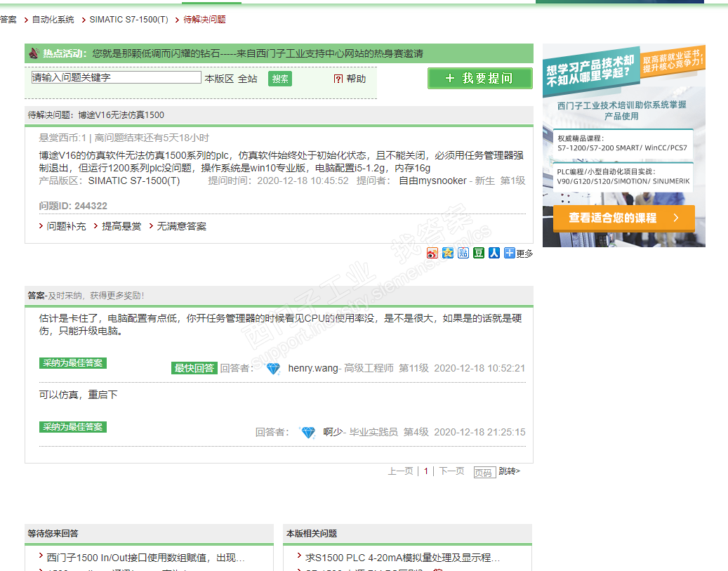The width and height of the screenshot is (728, 571).
Task: Click the PLC编程 project course card
Action: pos(623,176)
